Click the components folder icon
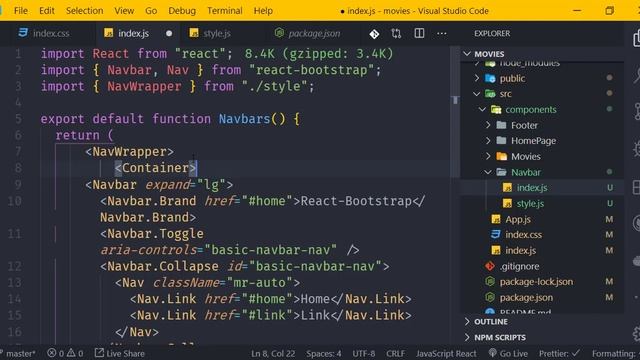Image resolution: width=640 pixels, height=360 pixels. pos(496,109)
